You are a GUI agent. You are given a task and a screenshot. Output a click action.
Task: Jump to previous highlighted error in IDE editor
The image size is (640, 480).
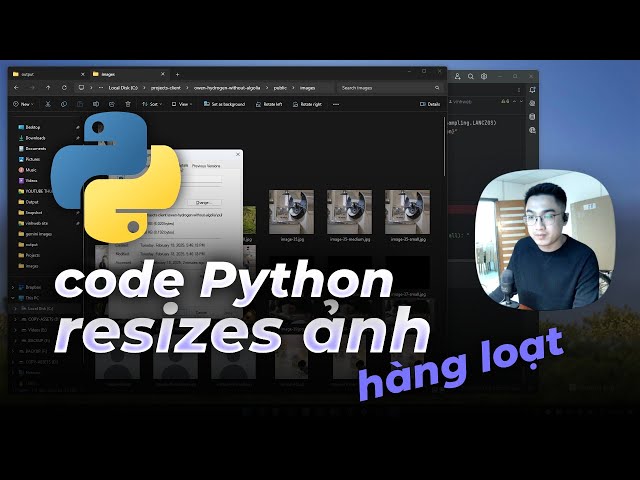point(515,101)
